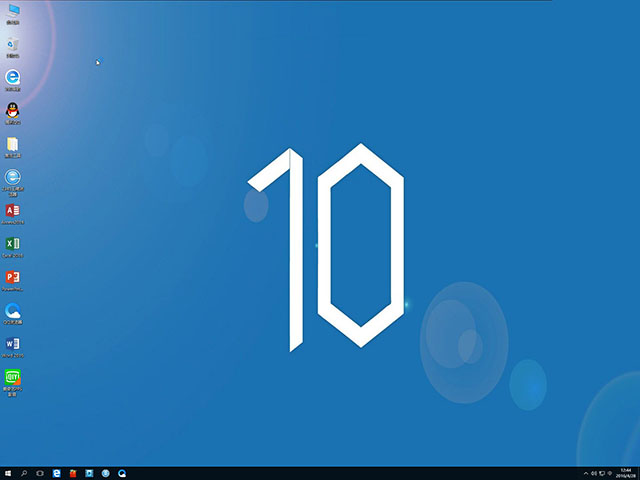The height and width of the screenshot is (480, 640).
Task: Open the red Store icon on taskbar
Action: [x=73, y=472]
